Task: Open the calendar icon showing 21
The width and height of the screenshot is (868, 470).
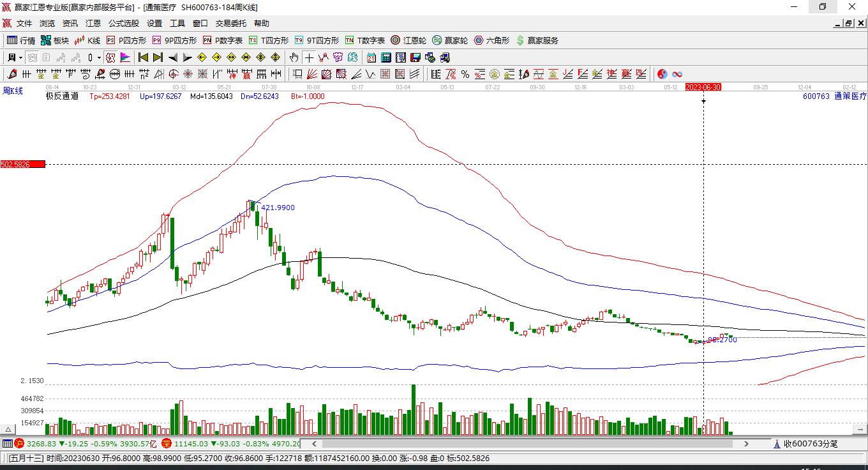Action: point(371,57)
